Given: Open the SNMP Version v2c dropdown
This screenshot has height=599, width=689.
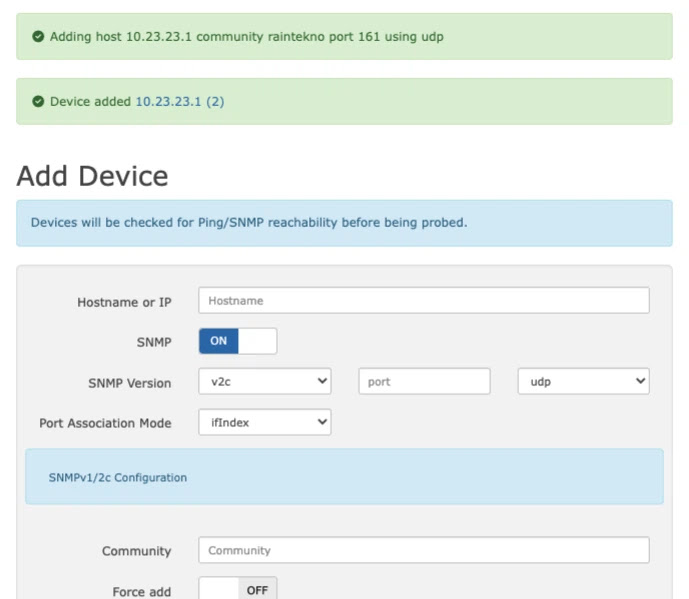Looking at the screenshot, I should tap(265, 382).
